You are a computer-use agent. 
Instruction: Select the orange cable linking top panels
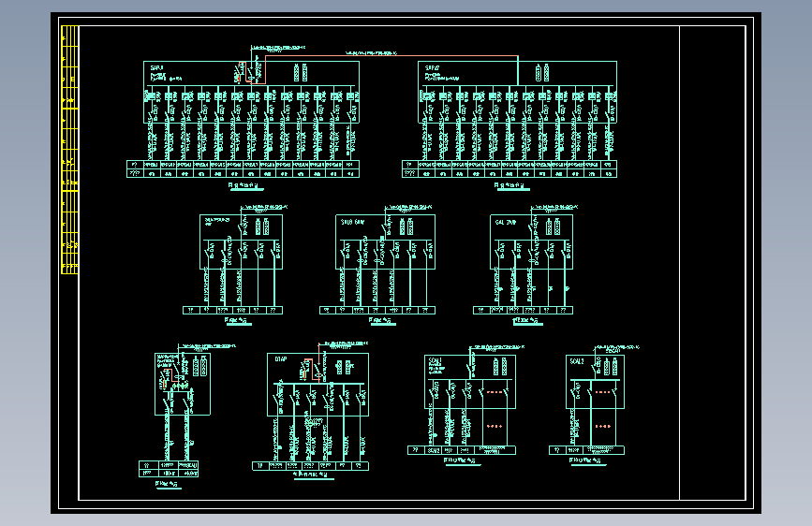coord(391,56)
